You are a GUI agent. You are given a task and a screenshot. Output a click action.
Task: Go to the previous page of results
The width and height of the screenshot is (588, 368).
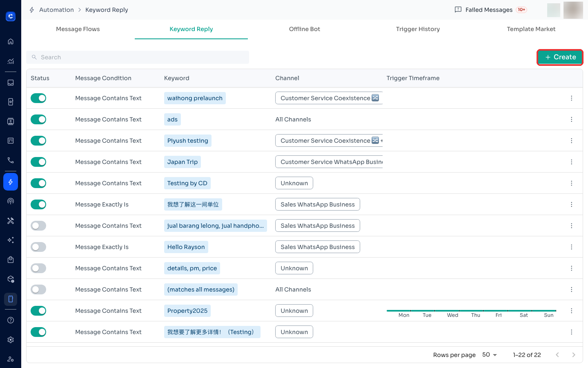tap(557, 355)
